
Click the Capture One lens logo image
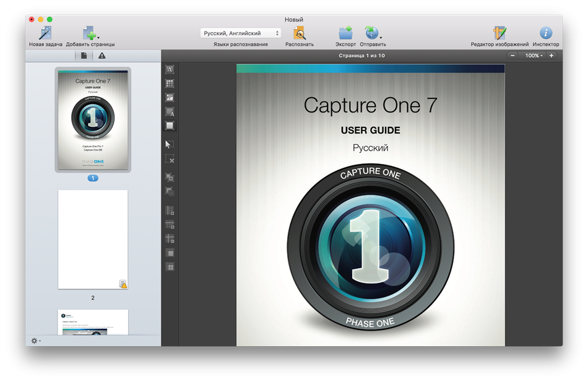point(370,247)
